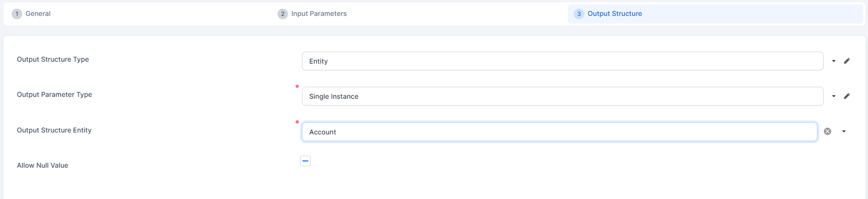Click the Single Instance input field
This screenshot has width=868, height=199.
coord(562,96)
